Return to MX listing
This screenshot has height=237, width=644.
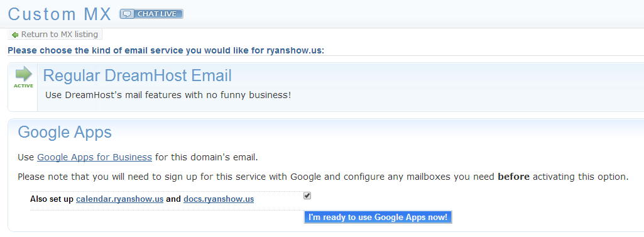(55, 35)
